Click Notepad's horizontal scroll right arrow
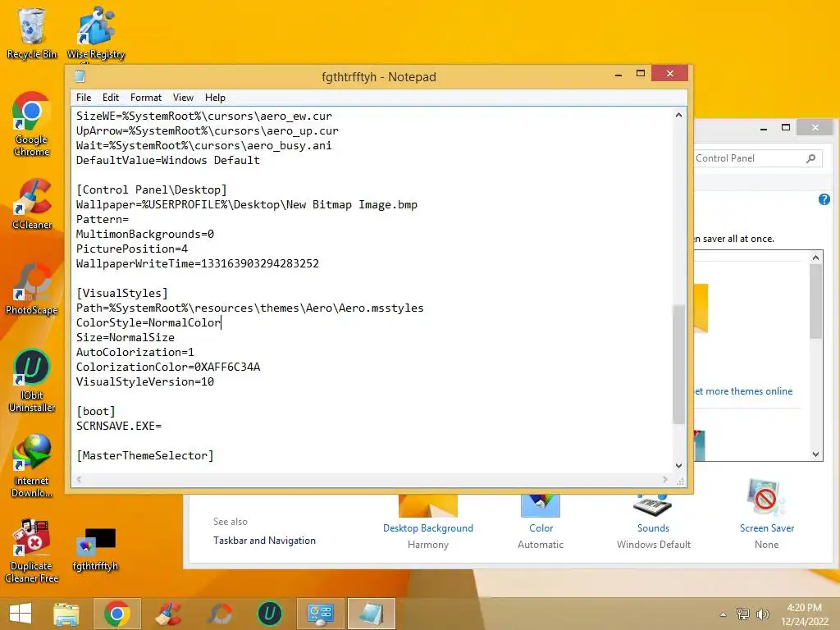 point(664,479)
